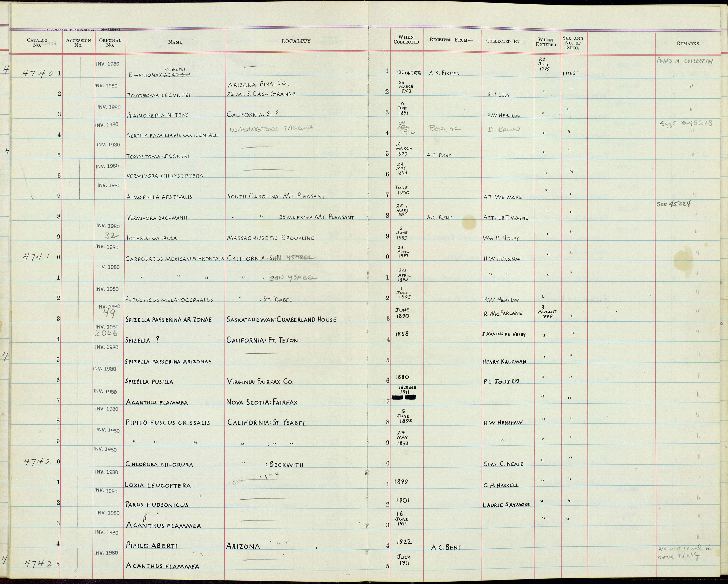Click locality 'Saskatchewan: Cumberland House'

tap(282, 319)
